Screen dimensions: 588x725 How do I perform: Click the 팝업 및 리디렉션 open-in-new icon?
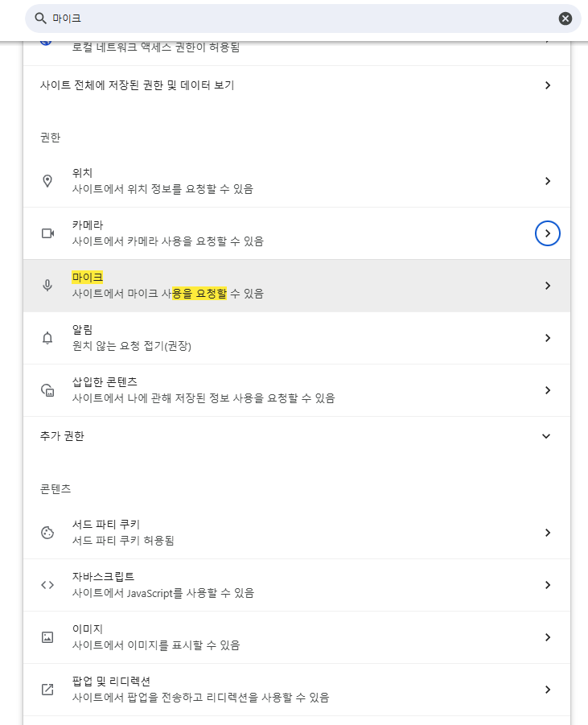click(x=47, y=690)
